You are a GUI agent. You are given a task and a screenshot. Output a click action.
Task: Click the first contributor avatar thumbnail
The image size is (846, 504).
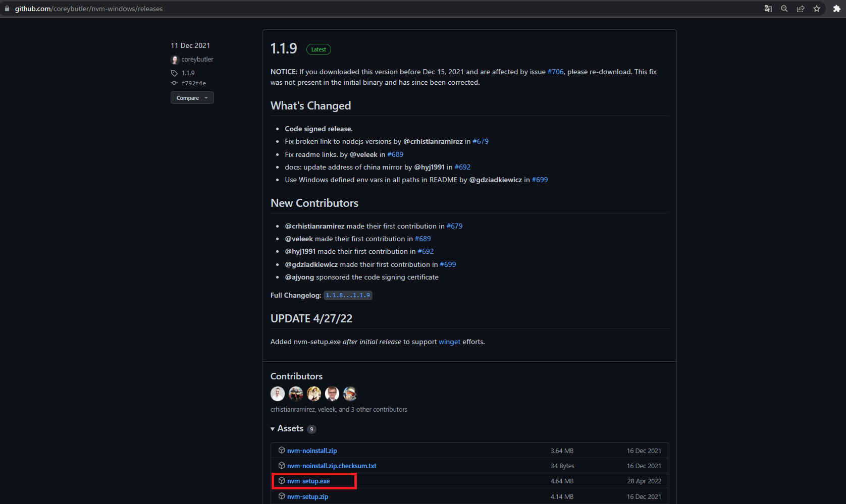277,394
